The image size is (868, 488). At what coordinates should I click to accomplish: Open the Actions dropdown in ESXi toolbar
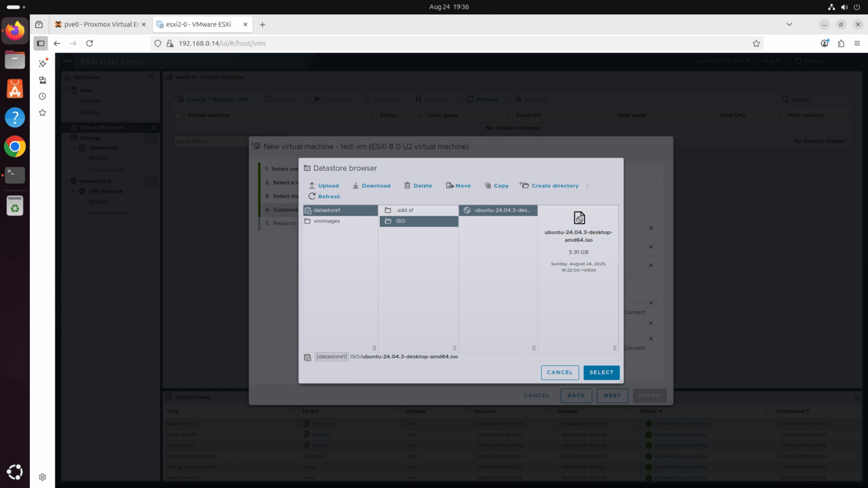(x=531, y=100)
